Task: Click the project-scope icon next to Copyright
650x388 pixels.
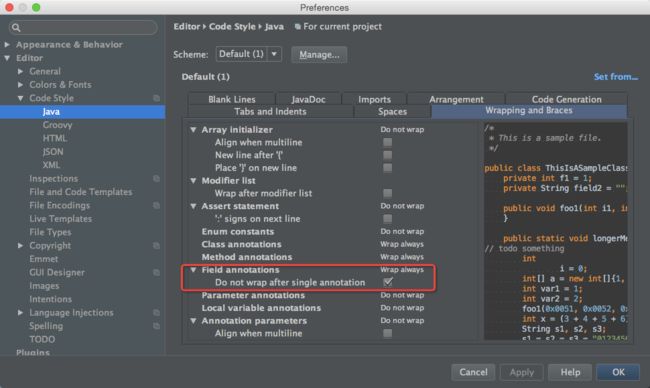Action: point(156,246)
